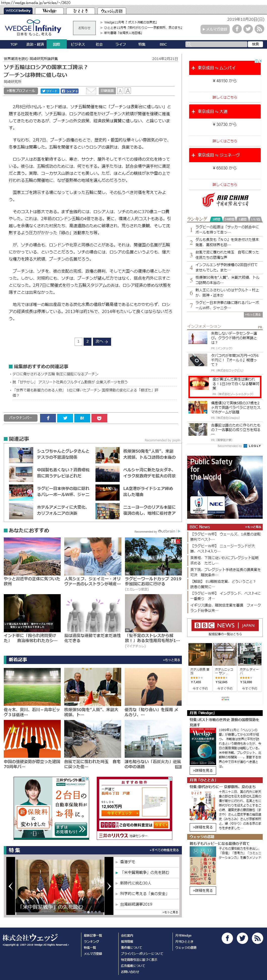The width and height of the screenshot is (267, 980).
Task: Share on Hatena Bookmark B! button
Action: 82,418
